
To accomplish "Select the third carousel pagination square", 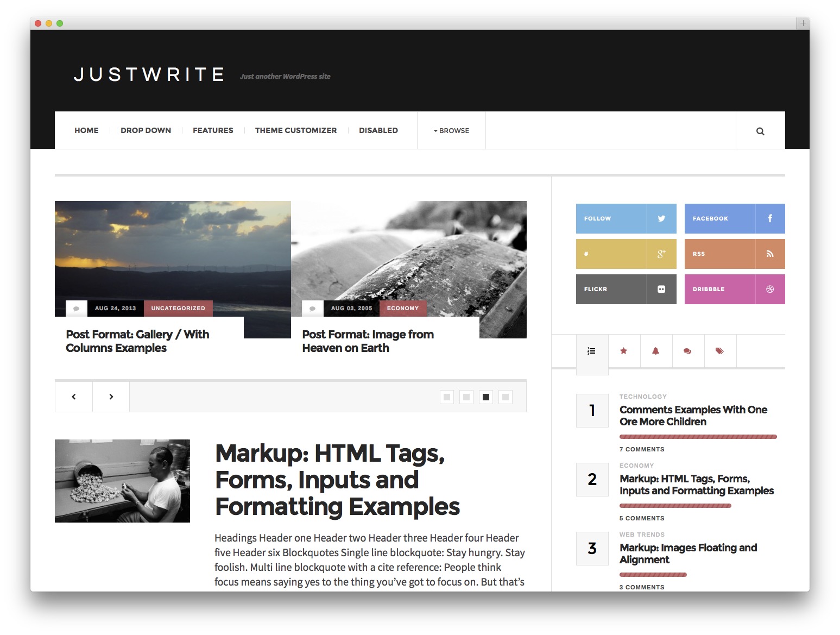I will (x=485, y=397).
